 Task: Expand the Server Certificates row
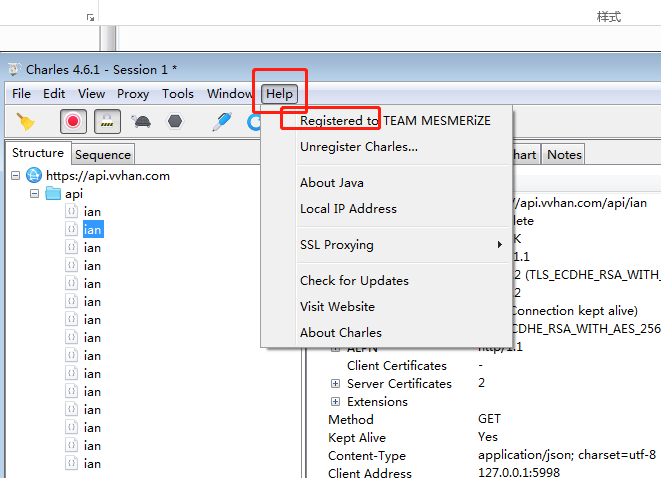click(x=335, y=384)
